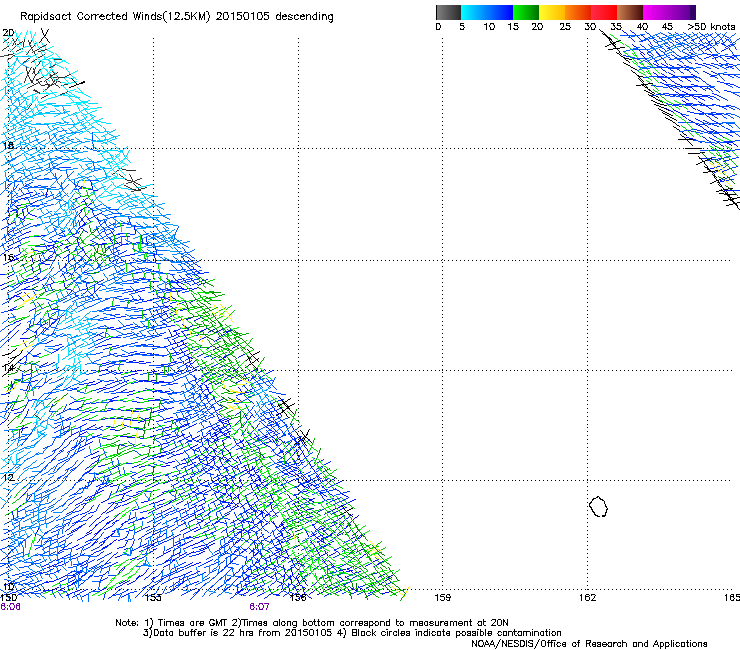740x650 pixels.
Task: Click the NOAA/NESDIS Office of Research credit
Action: tap(589, 643)
